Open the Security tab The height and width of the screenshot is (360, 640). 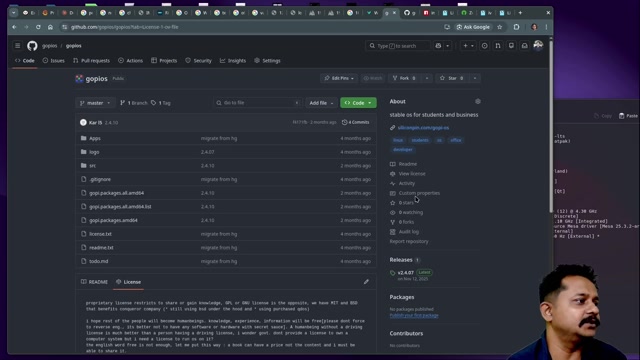tap(198, 60)
